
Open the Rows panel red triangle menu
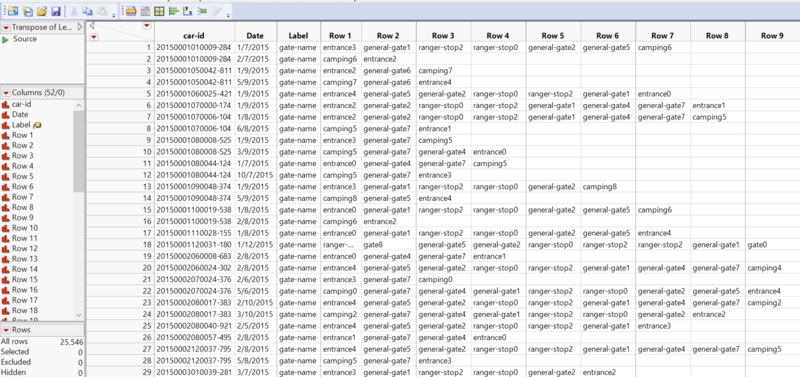point(6,330)
